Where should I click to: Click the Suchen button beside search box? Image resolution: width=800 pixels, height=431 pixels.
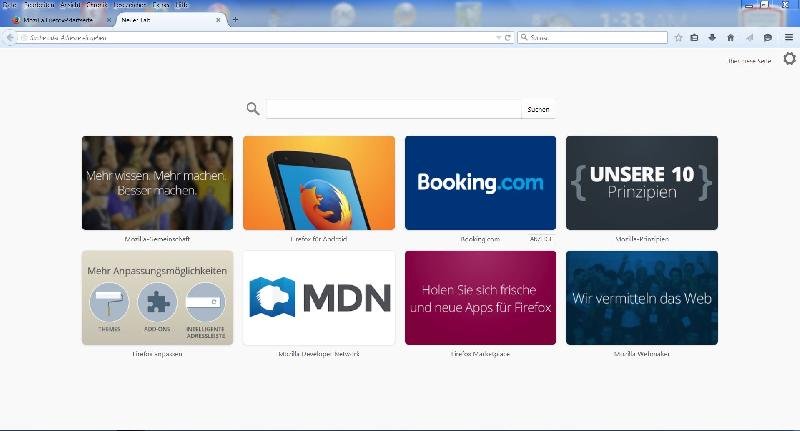pos(538,109)
